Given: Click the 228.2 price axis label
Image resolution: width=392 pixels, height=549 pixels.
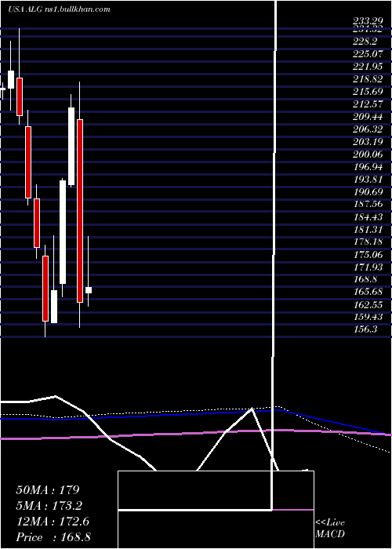Looking at the screenshot, I should click(x=365, y=42).
